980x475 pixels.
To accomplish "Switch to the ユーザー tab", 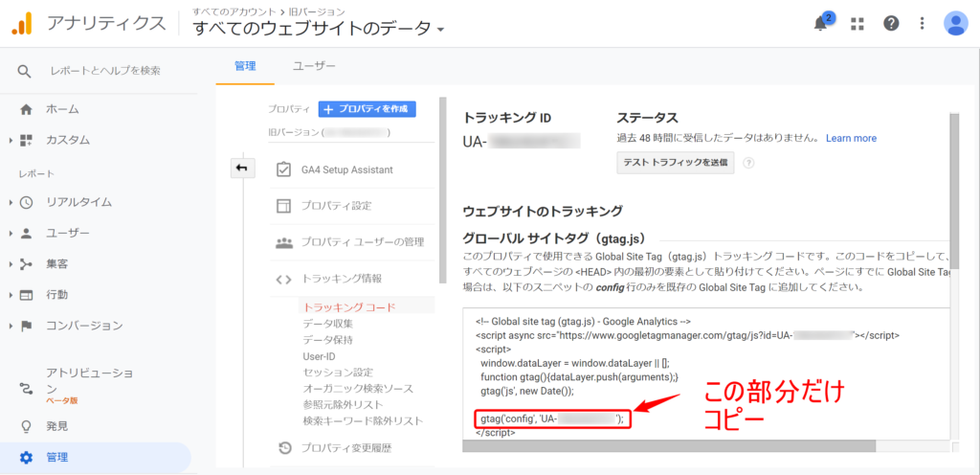I will tap(314, 66).
